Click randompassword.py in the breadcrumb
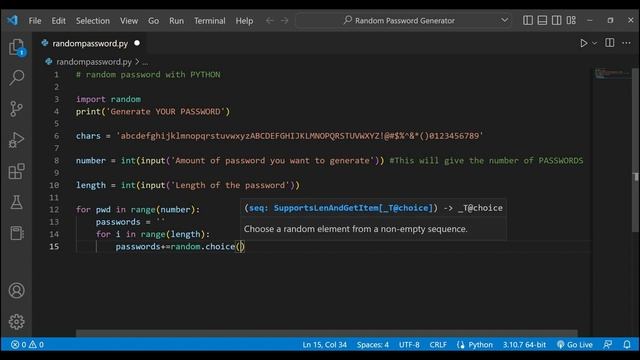 click(x=93, y=62)
